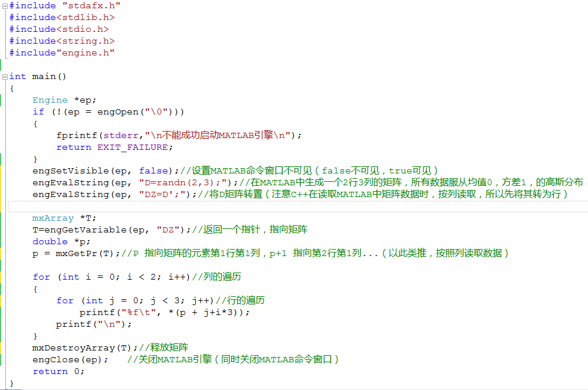Click the comment after engSetVisible line
Viewport: 588px width, 390px height.
tap(309, 171)
